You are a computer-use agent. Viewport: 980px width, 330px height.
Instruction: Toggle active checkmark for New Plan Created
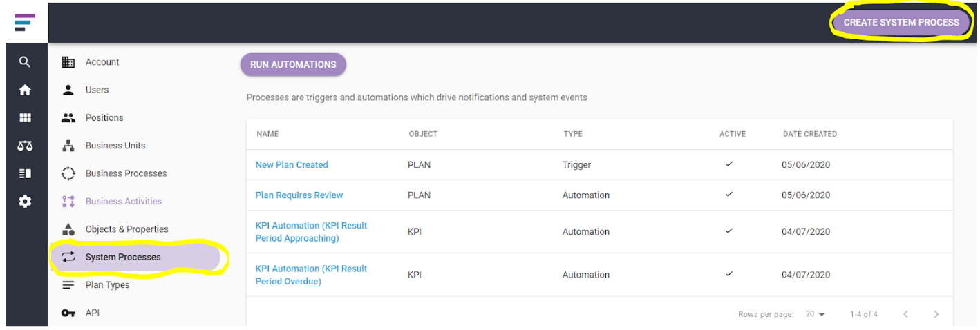click(x=729, y=164)
